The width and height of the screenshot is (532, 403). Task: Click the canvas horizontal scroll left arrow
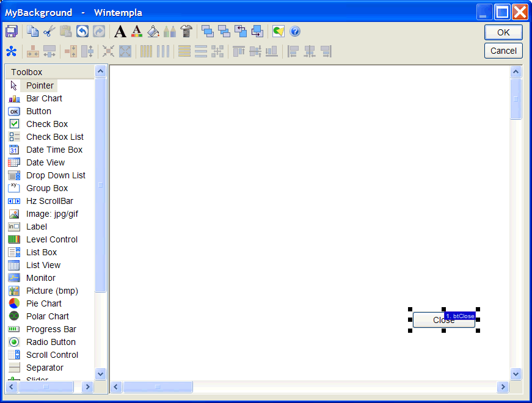click(x=116, y=387)
